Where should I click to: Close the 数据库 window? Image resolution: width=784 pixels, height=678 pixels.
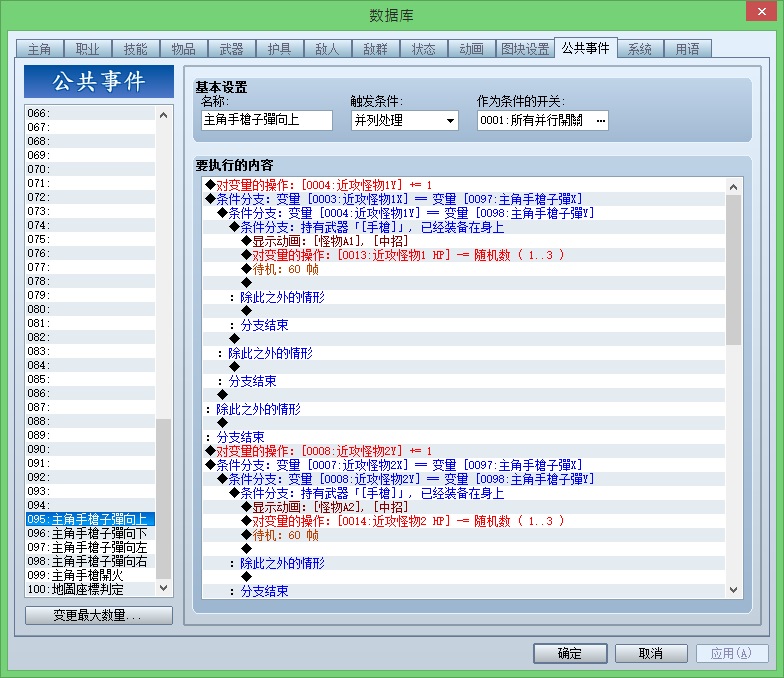click(762, 11)
